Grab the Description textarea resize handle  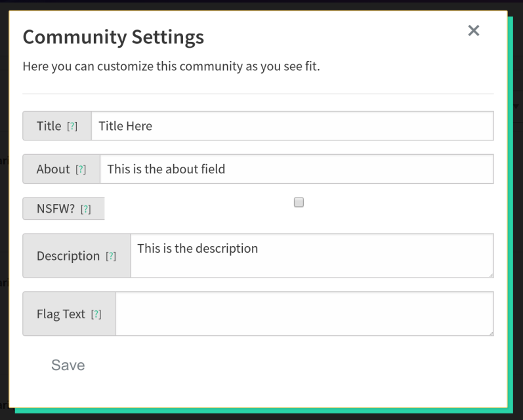click(x=491, y=275)
